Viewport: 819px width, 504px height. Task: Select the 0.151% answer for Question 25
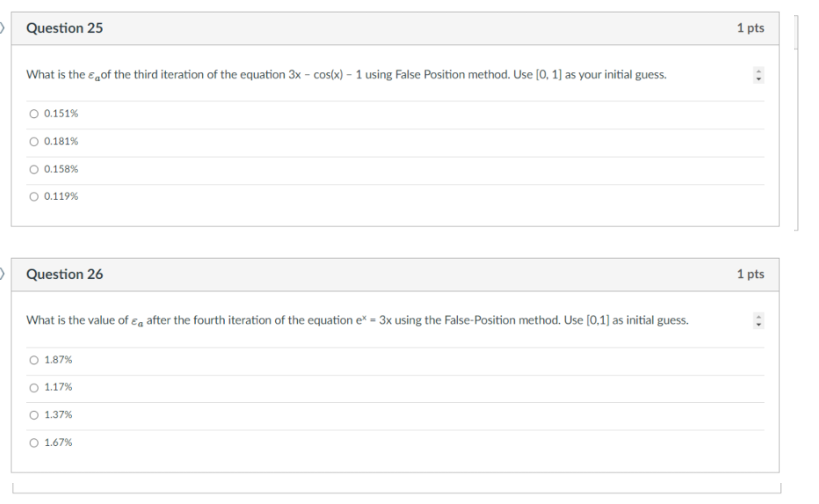click(x=34, y=113)
